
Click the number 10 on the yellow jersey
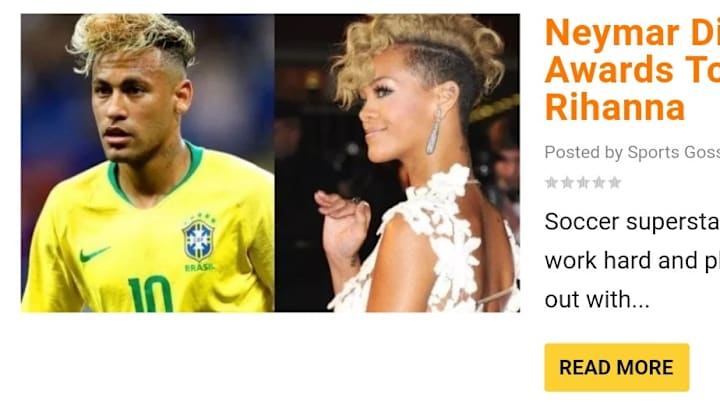coord(151,294)
